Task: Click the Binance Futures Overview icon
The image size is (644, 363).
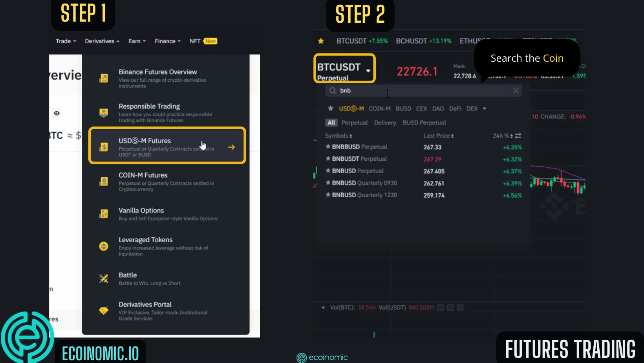Action: pos(104,78)
